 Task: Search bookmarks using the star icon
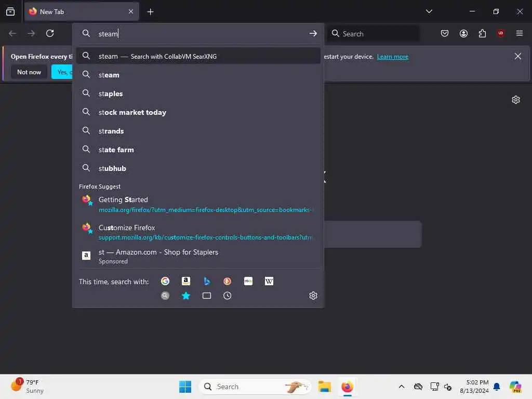(186, 296)
